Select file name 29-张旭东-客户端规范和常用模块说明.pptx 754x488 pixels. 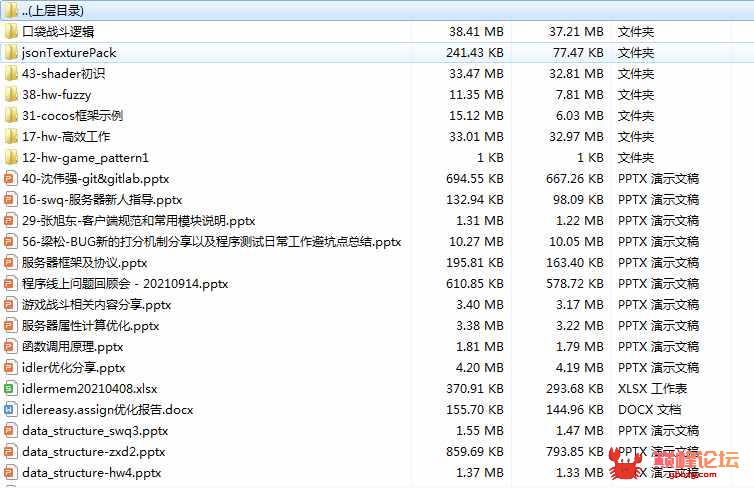(138, 221)
